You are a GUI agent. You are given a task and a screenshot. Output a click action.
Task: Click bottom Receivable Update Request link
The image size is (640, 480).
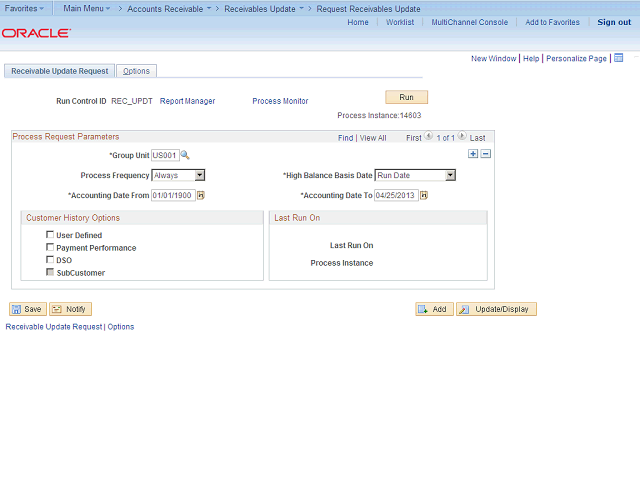(53, 327)
